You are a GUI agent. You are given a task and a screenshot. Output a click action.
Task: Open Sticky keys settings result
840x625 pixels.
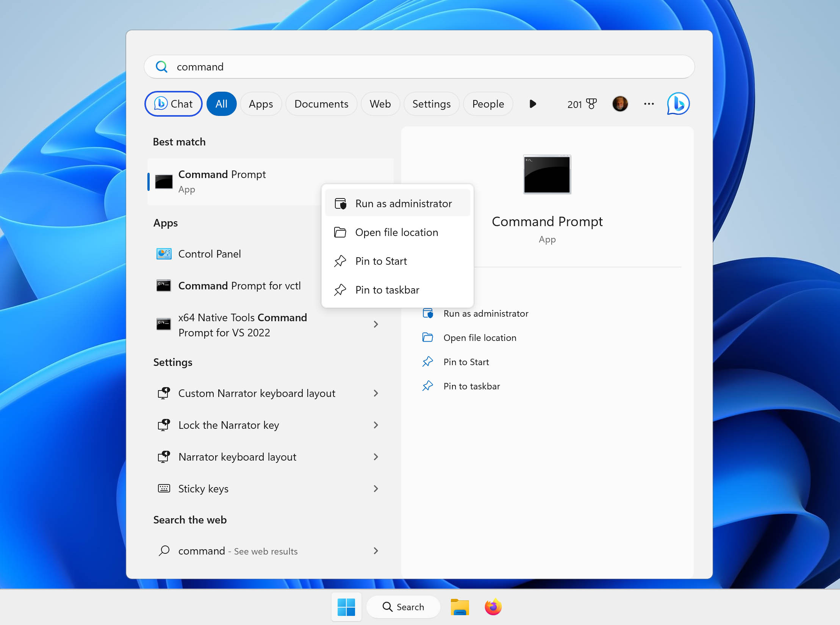(x=271, y=489)
